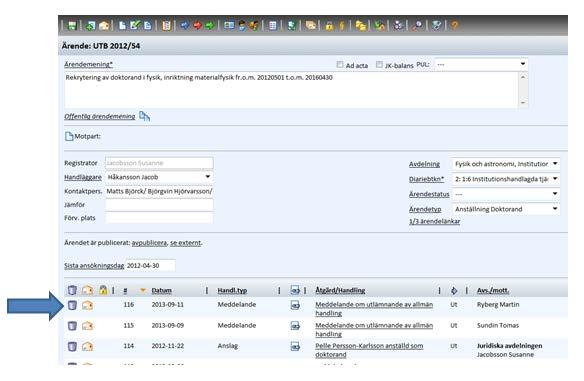Click the Sista ansökningsdag date field
This screenshot has height=381, width=584.
tap(150, 266)
